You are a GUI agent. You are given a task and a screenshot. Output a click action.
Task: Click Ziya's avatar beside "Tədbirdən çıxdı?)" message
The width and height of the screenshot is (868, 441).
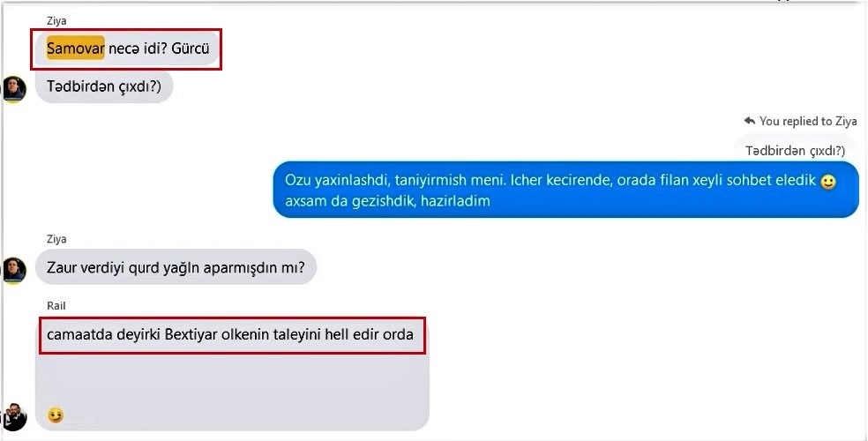coord(13,89)
